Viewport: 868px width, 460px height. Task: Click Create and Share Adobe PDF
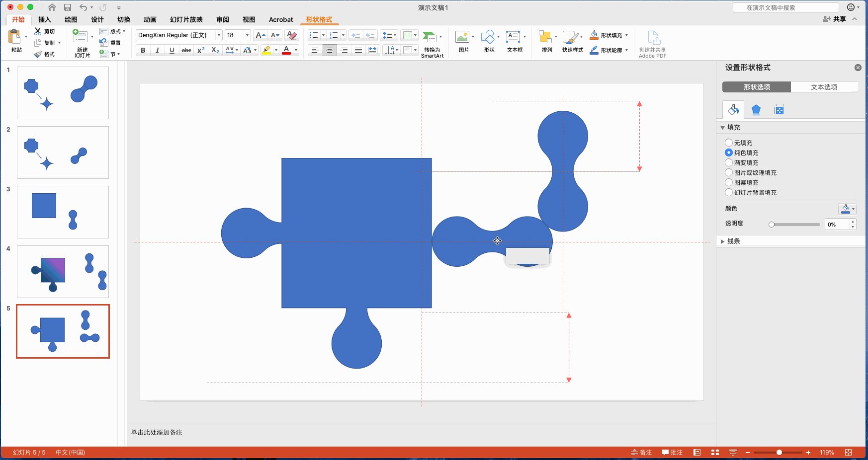[x=653, y=44]
